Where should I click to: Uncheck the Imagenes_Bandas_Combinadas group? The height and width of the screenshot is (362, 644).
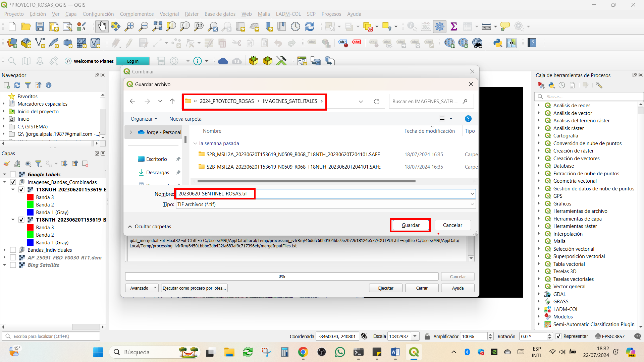(13, 182)
